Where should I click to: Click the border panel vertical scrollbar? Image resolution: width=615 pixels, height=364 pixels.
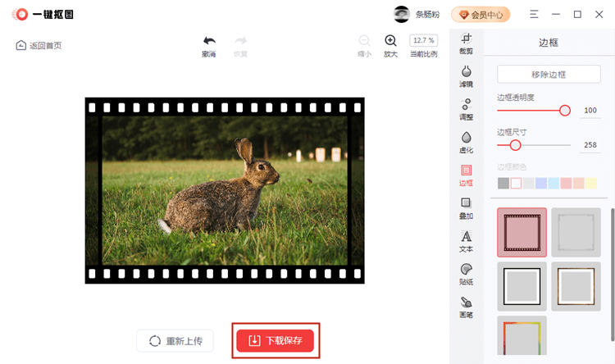tap(612, 275)
